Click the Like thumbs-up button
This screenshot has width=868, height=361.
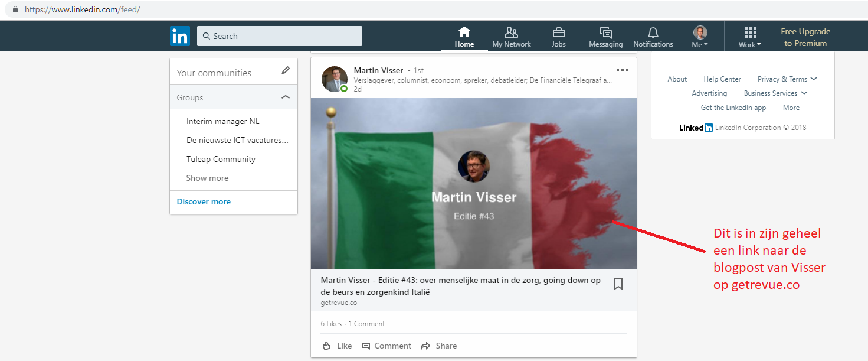pos(338,346)
